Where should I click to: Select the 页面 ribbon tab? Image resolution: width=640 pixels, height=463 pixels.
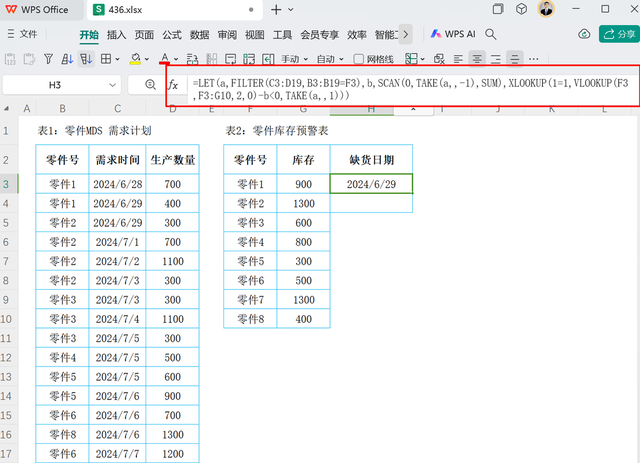coord(144,35)
